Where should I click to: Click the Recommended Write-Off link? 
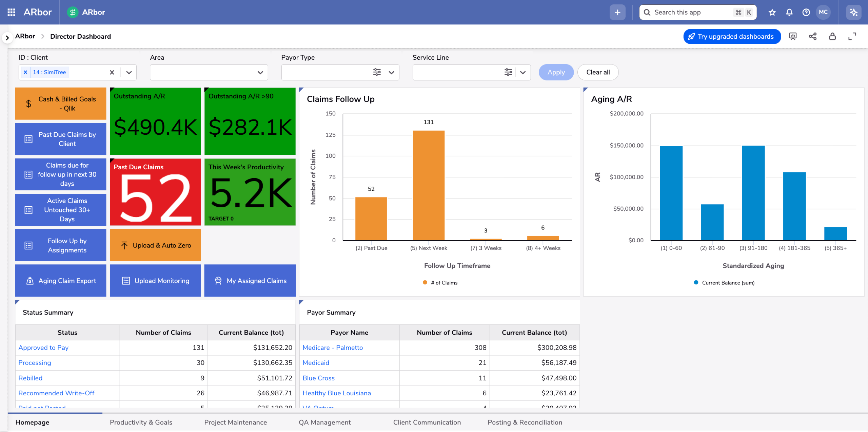tap(56, 393)
